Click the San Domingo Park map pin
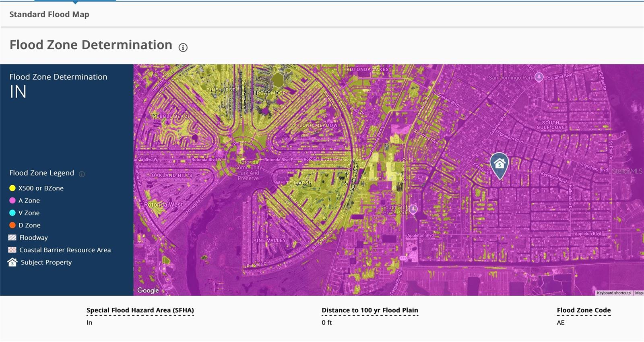This screenshot has height=342, width=644. pyautogui.click(x=539, y=77)
